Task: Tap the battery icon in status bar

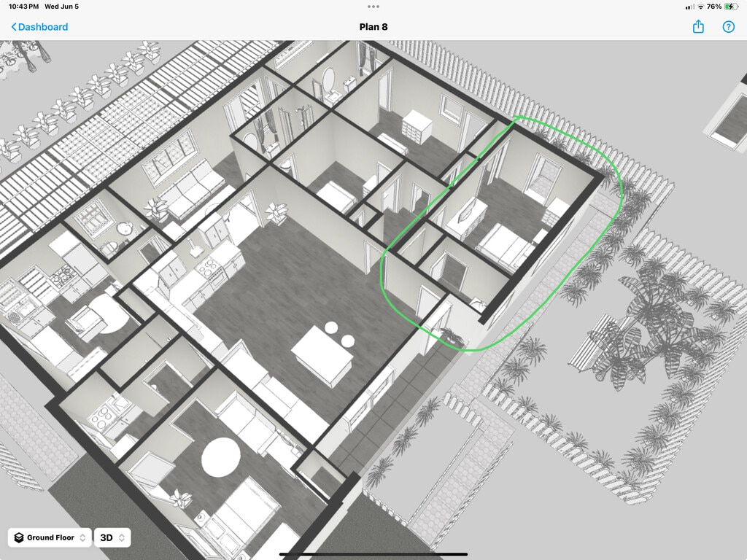Action: tap(732, 7)
